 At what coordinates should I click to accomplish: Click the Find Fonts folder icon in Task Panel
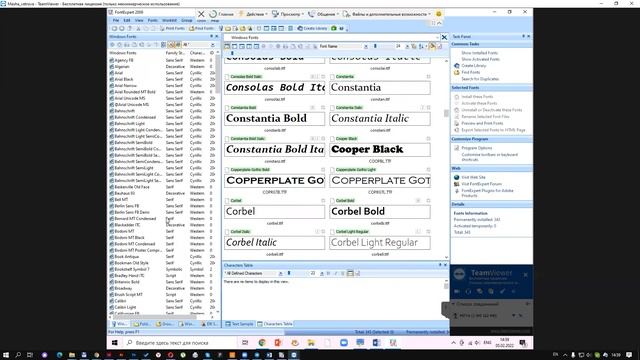coord(457,72)
